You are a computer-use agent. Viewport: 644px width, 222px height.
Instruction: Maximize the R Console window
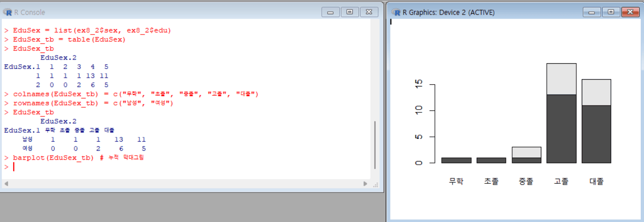349,12
